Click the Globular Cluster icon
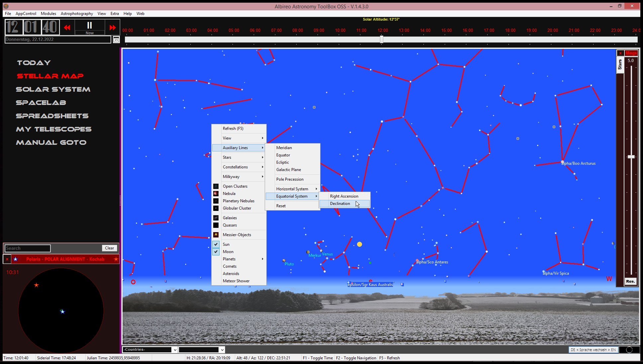This screenshot has height=364, width=643. click(x=216, y=208)
